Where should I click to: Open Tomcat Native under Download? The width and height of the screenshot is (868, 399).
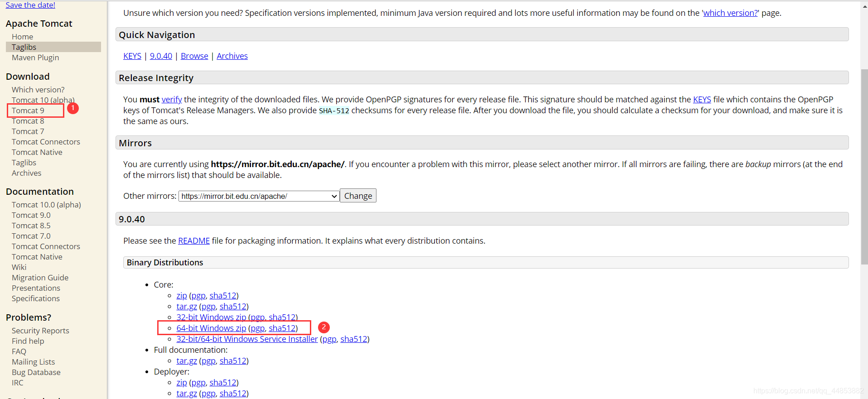click(37, 152)
